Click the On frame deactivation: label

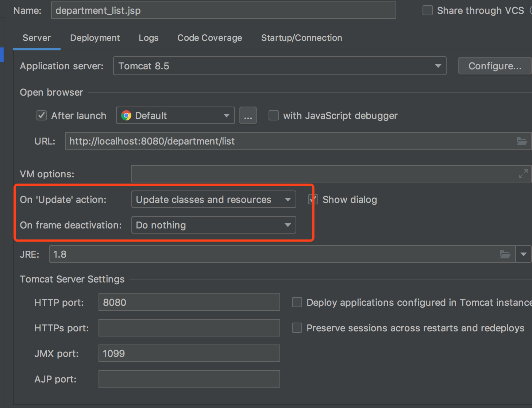tap(71, 225)
